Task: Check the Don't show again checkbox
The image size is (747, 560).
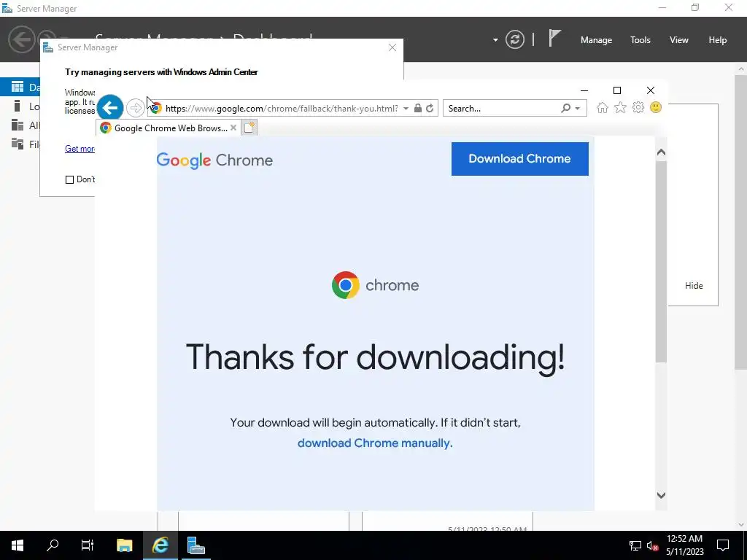Action: pyautogui.click(x=69, y=179)
